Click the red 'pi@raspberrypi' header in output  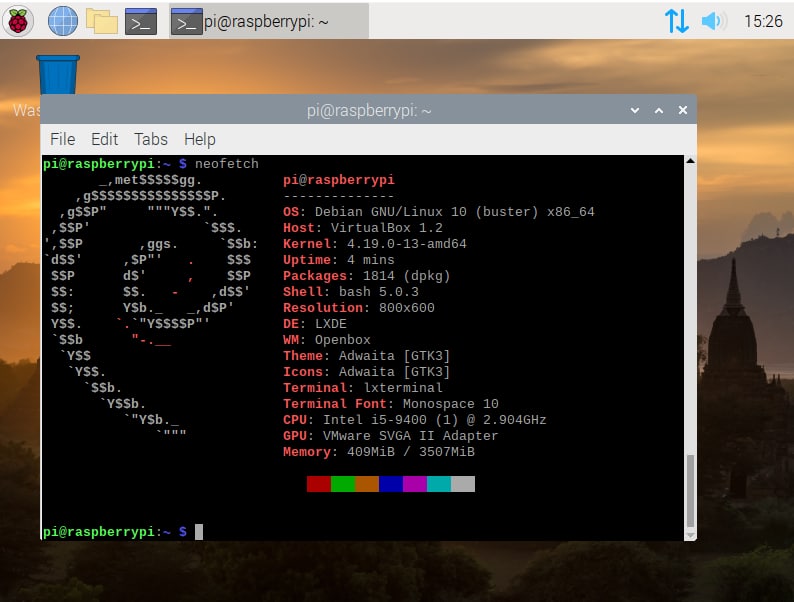click(339, 180)
